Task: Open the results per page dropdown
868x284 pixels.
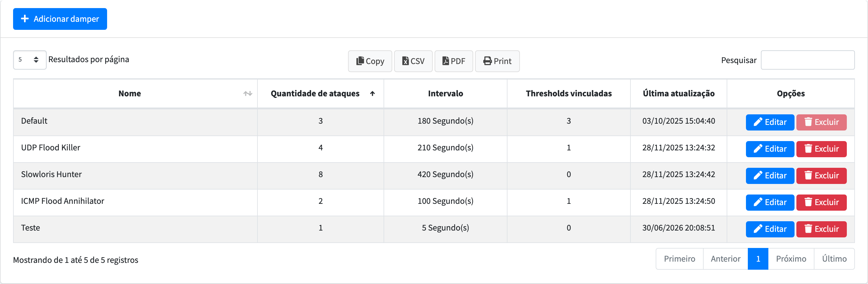Action: 30,60
